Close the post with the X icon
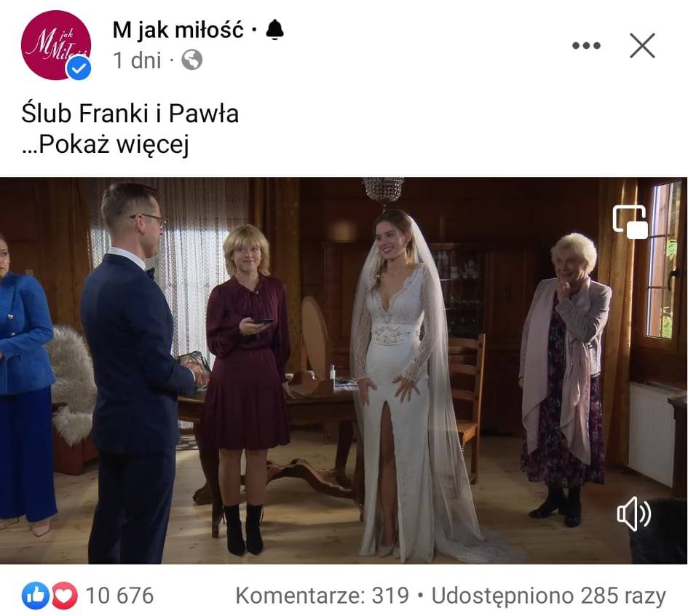Image resolution: width=688 pixels, height=616 pixels. pyautogui.click(x=642, y=45)
